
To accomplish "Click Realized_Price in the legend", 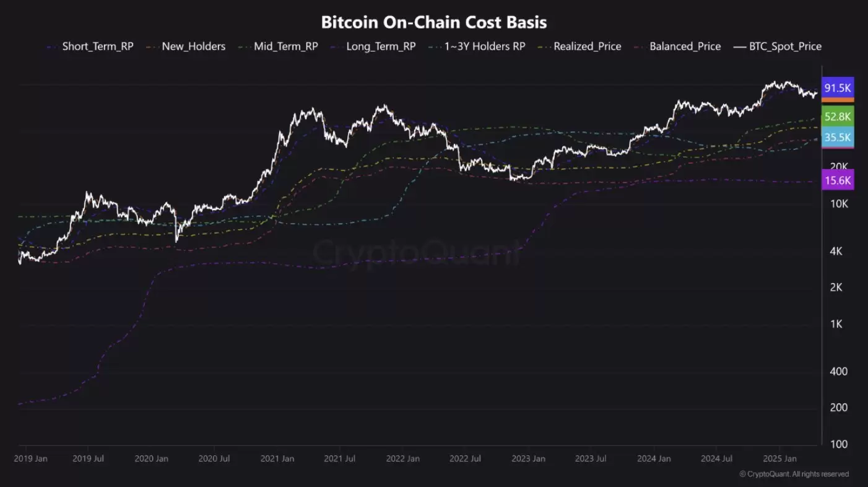I will point(587,46).
